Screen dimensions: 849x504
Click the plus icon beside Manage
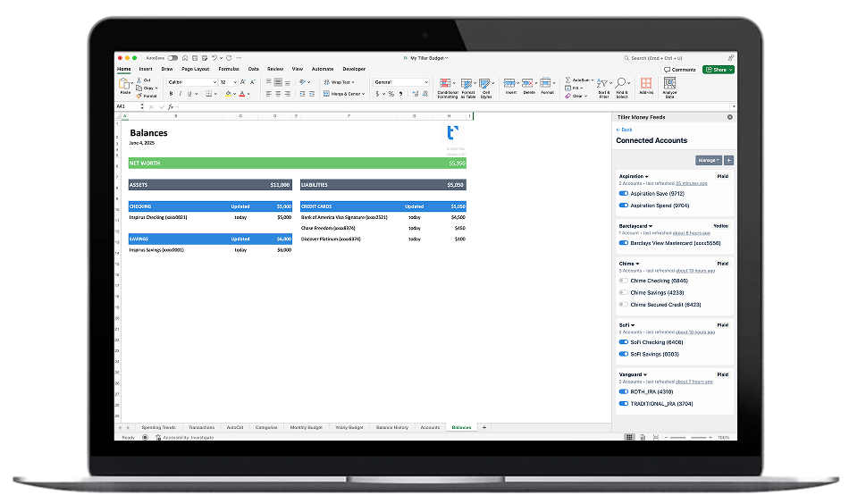click(x=728, y=160)
